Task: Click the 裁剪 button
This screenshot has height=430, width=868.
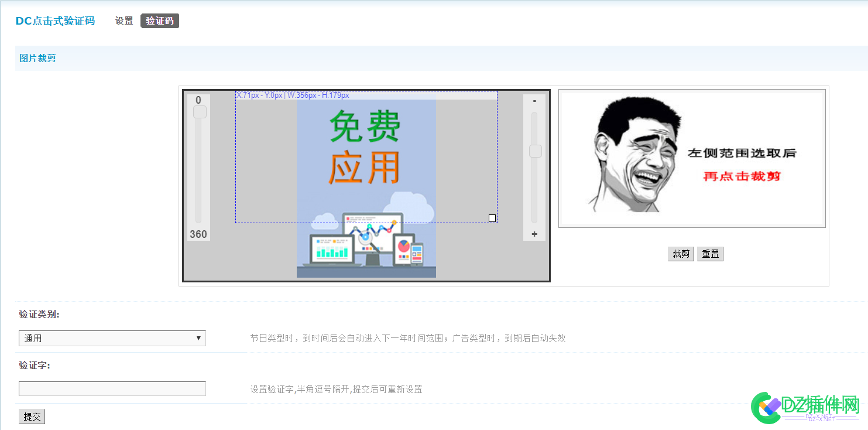Action: [x=681, y=254]
